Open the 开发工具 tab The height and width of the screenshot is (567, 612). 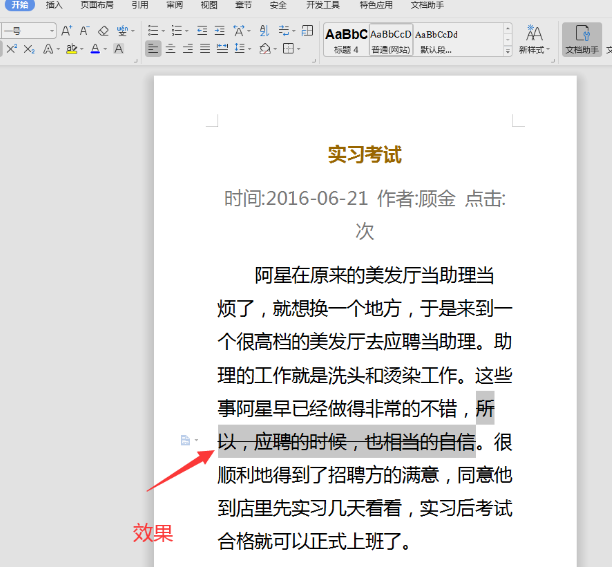(323, 5)
